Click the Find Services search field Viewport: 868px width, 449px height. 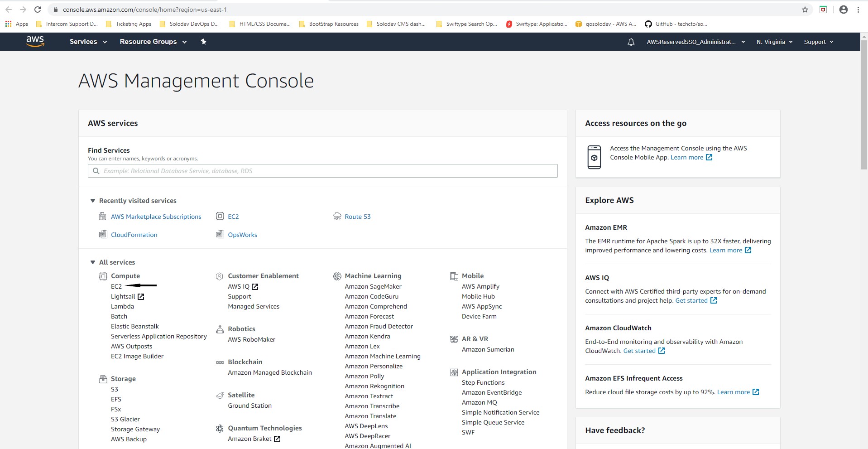(323, 171)
